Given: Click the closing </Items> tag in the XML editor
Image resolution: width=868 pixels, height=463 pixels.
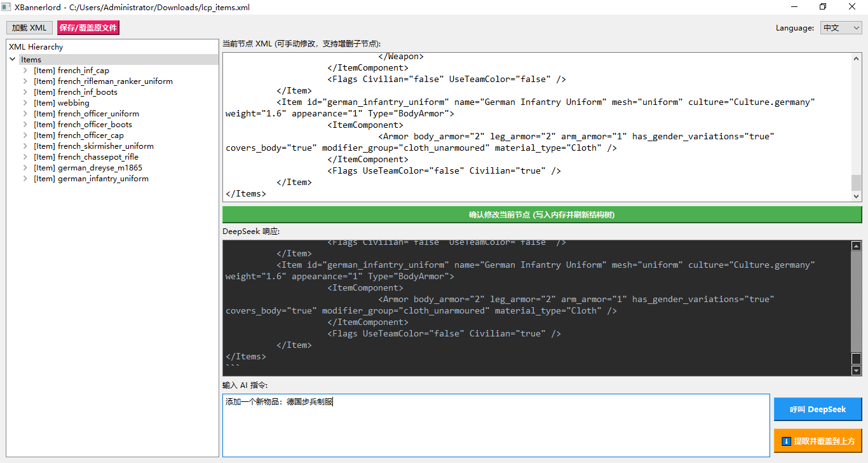Looking at the screenshot, I should [246, 194].
